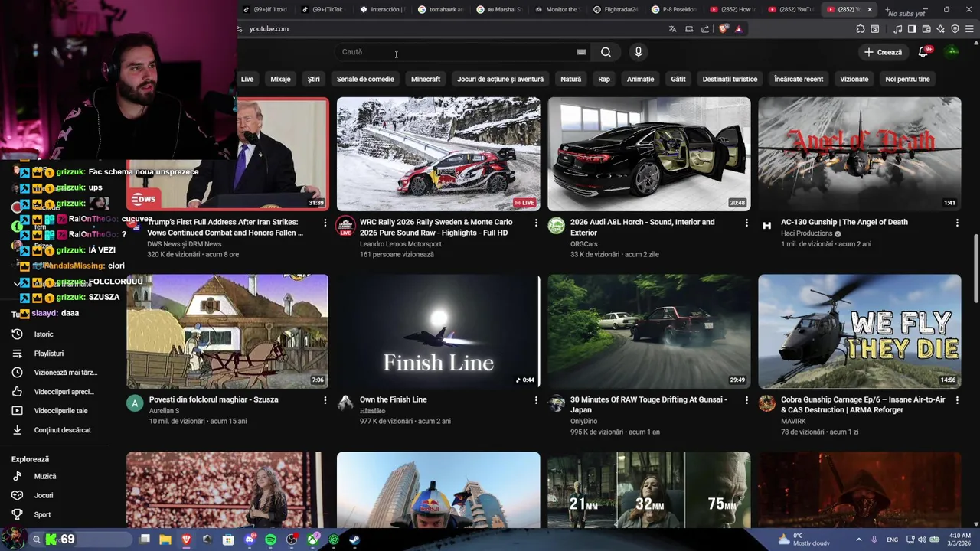Open the weather widget showing Mostly cloudy

pyautogui.click(x=803, y=540)
